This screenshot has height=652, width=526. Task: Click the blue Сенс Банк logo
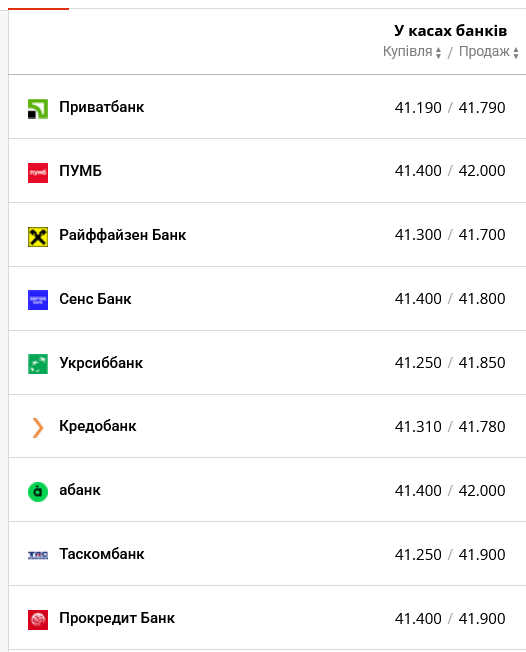[38, 300]
